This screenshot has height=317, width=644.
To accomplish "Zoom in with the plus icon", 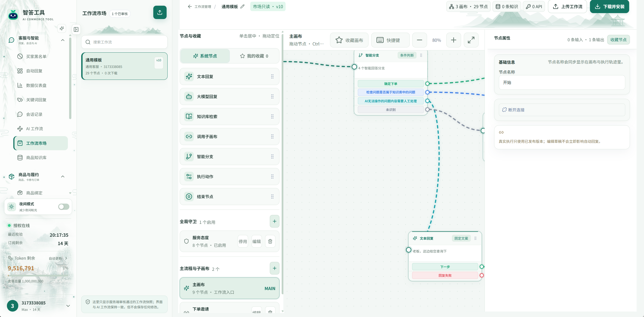I will (453, 40).
